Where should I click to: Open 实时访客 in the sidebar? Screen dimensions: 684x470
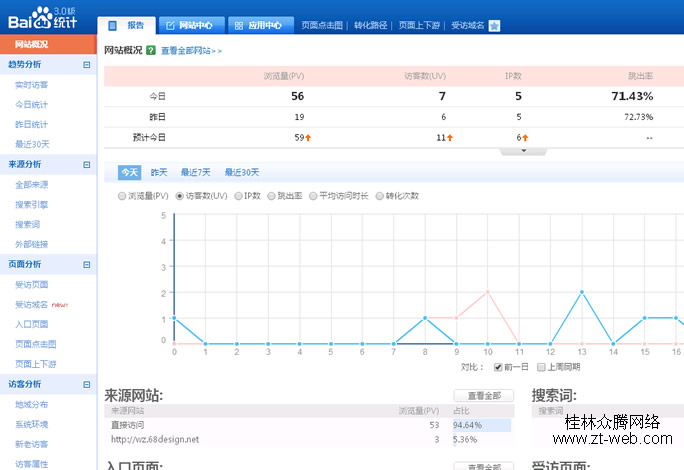click(x=31, y=85)
